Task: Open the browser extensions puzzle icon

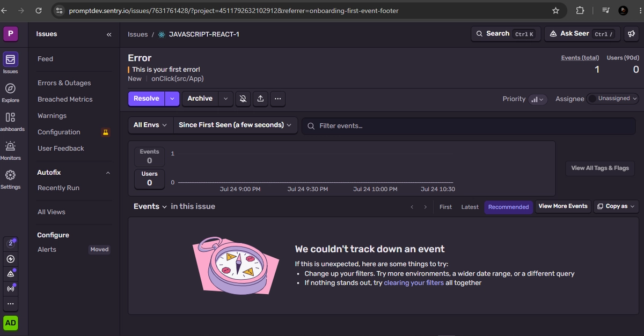Action: point(580,10)
